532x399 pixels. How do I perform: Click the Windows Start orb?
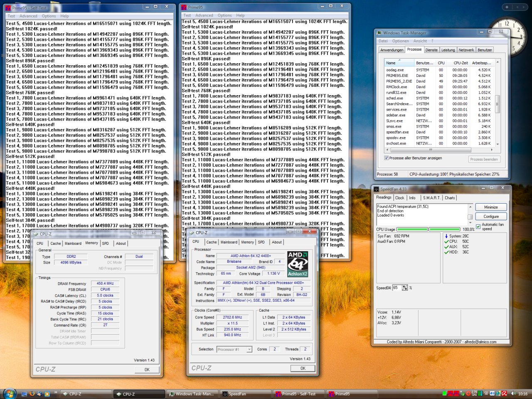(9, 393)
